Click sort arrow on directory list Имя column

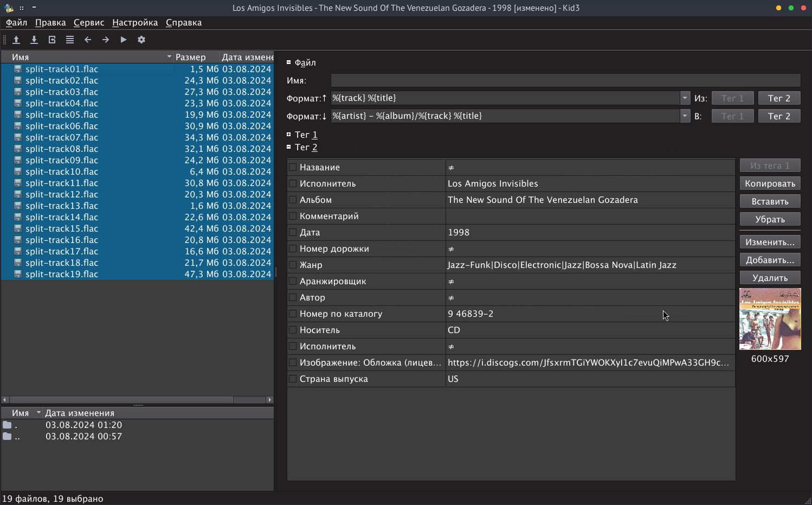point(38,413)
